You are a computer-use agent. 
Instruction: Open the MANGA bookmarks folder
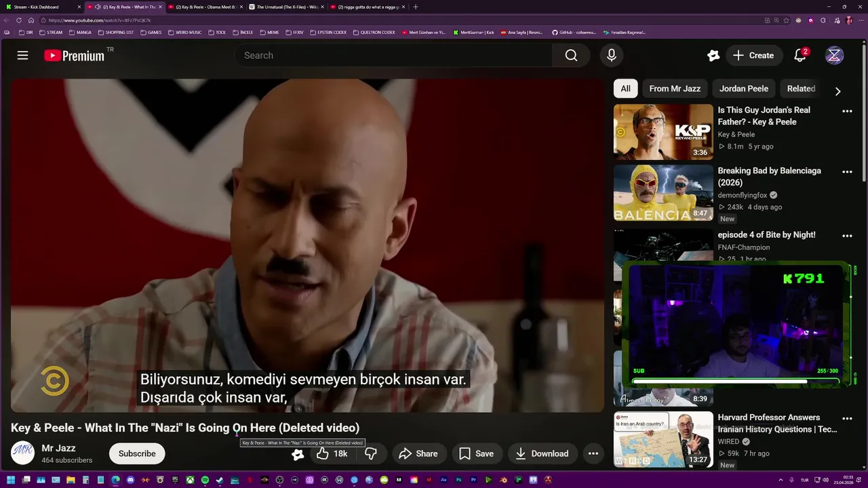(80, 33)
